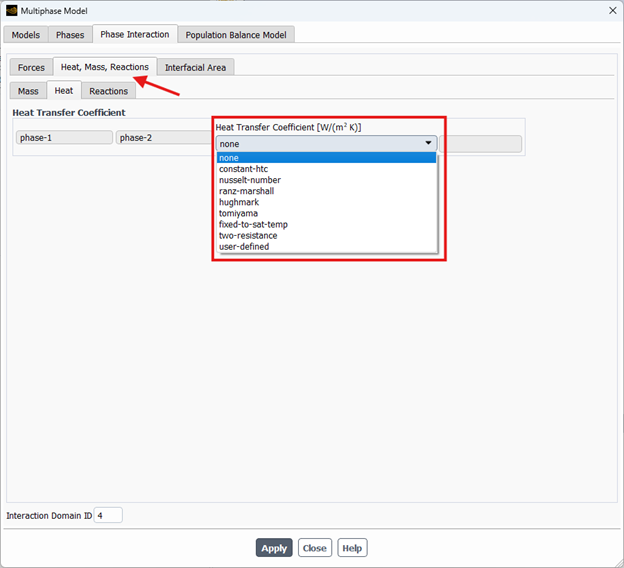Switch to the Interfacial Area tab

click(x=196, y=68)
